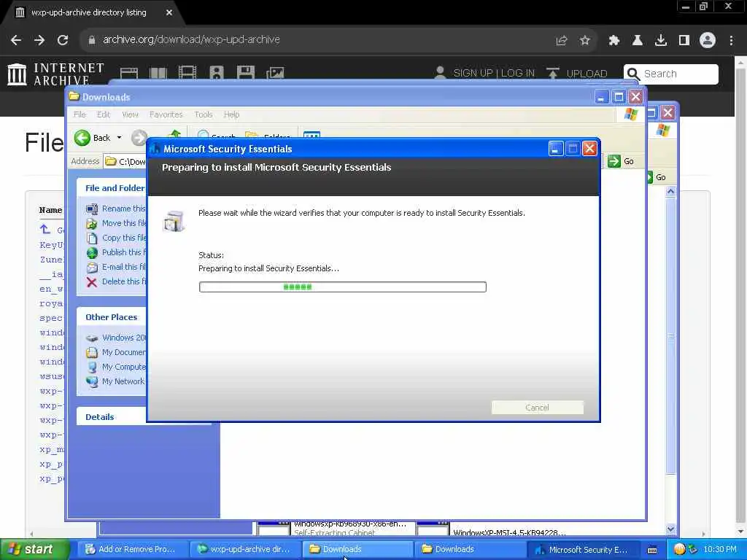Open My Network Places link
The height and width of the screenshot is (560, 747).
117,381
